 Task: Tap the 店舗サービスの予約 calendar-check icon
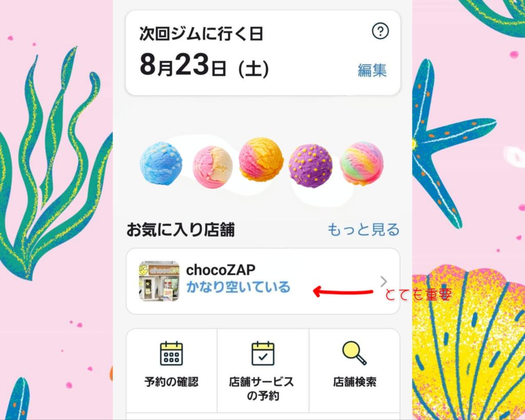pos(263,353)
